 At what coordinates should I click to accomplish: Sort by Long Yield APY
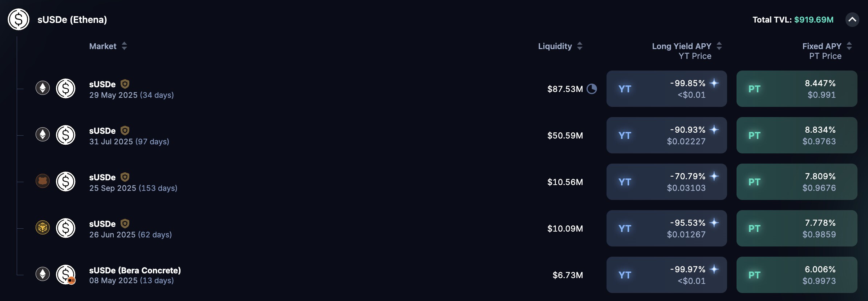click(x=719, y=46)
